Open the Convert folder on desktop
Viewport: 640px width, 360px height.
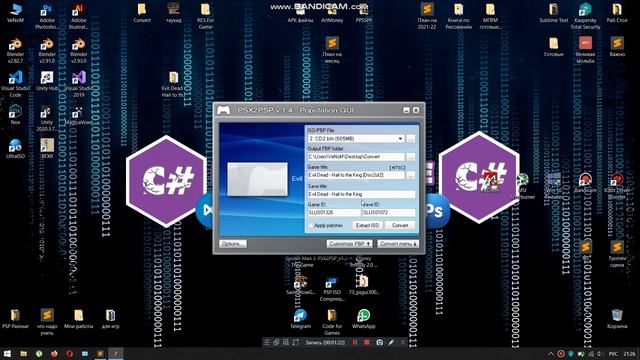pyautogui.click(x=142, y=12)
